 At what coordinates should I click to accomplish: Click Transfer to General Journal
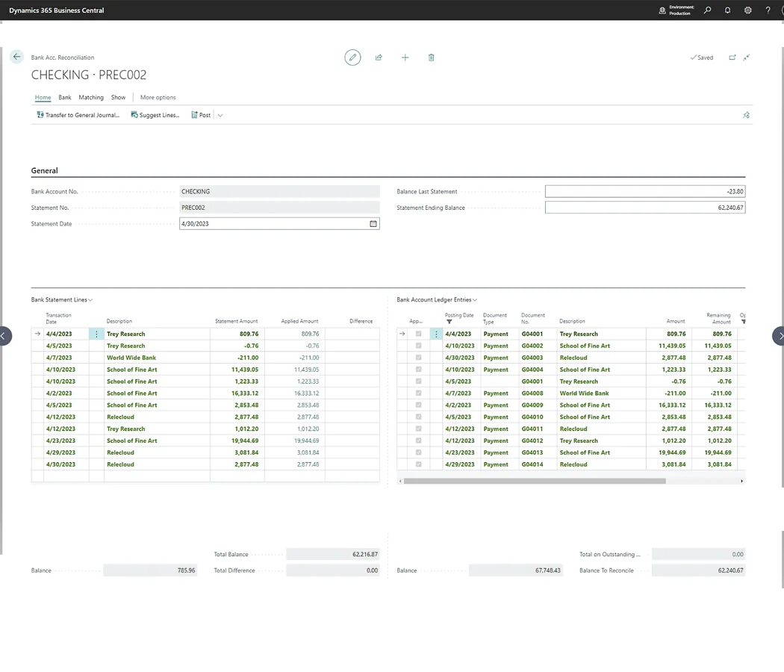[78, 115]
